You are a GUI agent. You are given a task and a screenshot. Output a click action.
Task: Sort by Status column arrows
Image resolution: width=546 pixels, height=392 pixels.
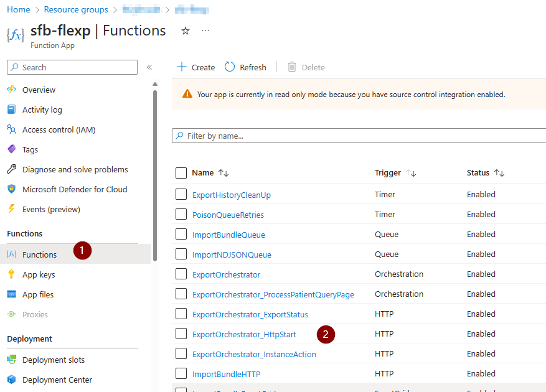(x=499, y=173)
